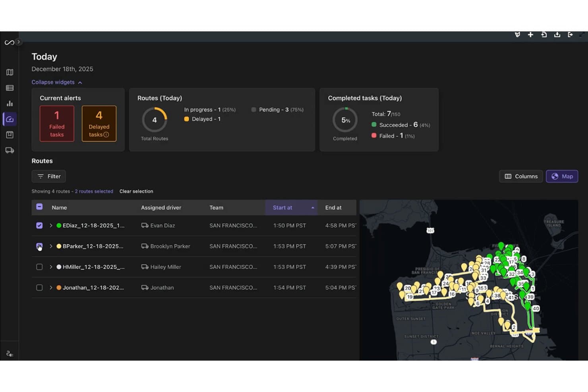The height and width of the screenshot is (392, 588).
Task: Click the info icon on Delayed tasks
Action: [x=106, y=135]
